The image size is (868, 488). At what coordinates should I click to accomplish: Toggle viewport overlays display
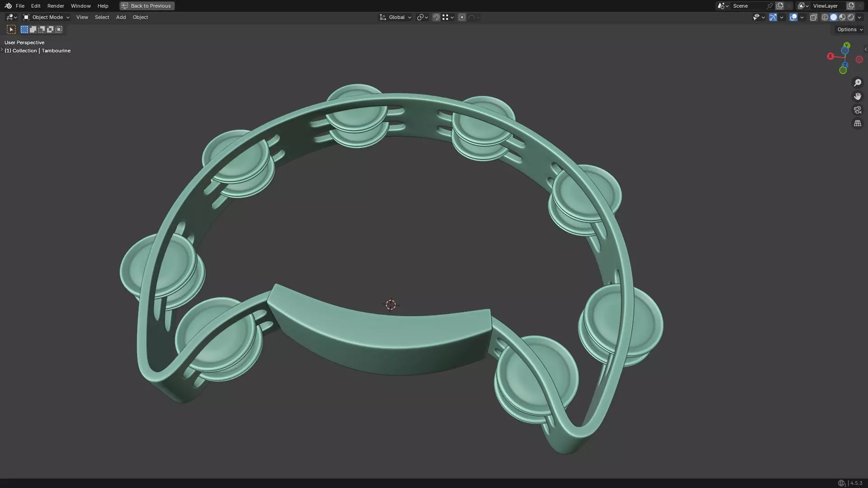click(x=793, y=17)
